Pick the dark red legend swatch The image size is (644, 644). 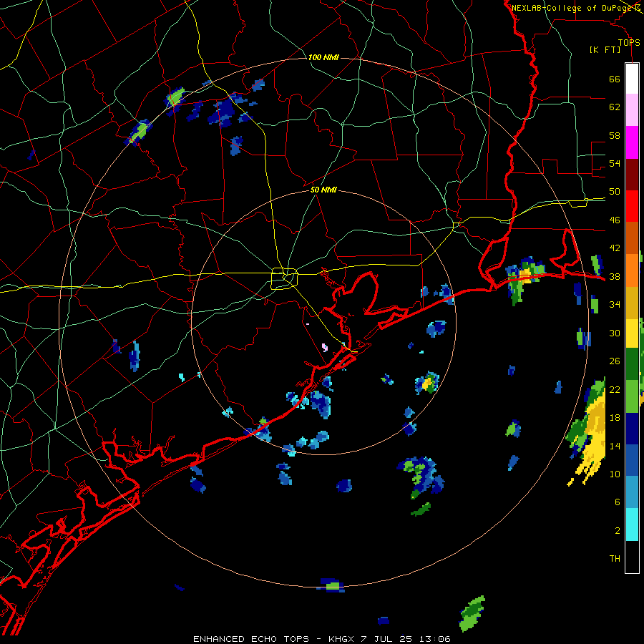click(x=632, y=175)
